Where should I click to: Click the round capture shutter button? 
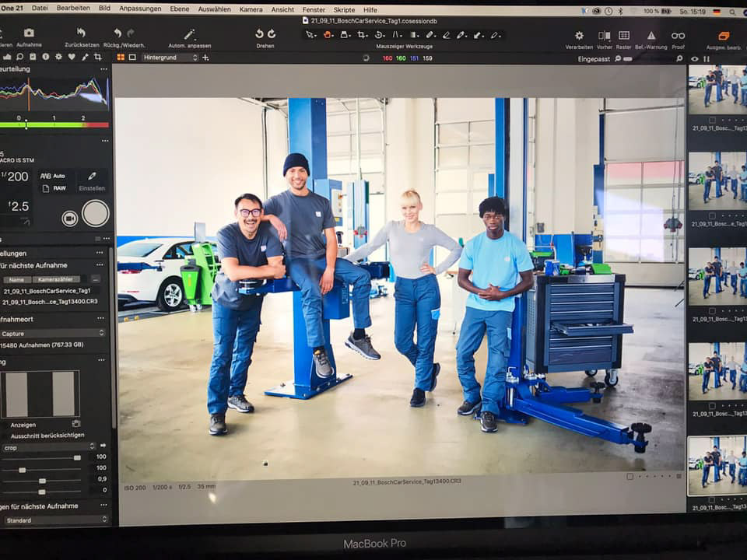coord(96,214)
